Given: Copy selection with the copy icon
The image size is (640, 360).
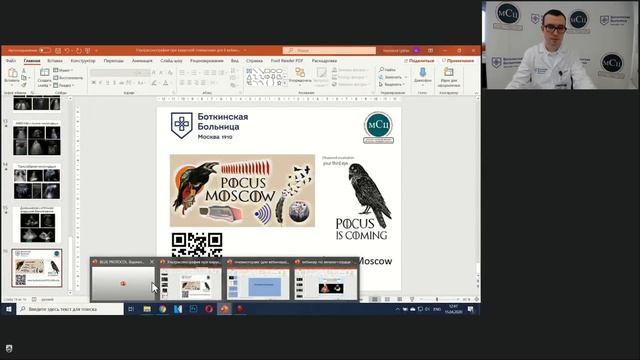Looking at the screenshot, I should (x=24, y=78).
